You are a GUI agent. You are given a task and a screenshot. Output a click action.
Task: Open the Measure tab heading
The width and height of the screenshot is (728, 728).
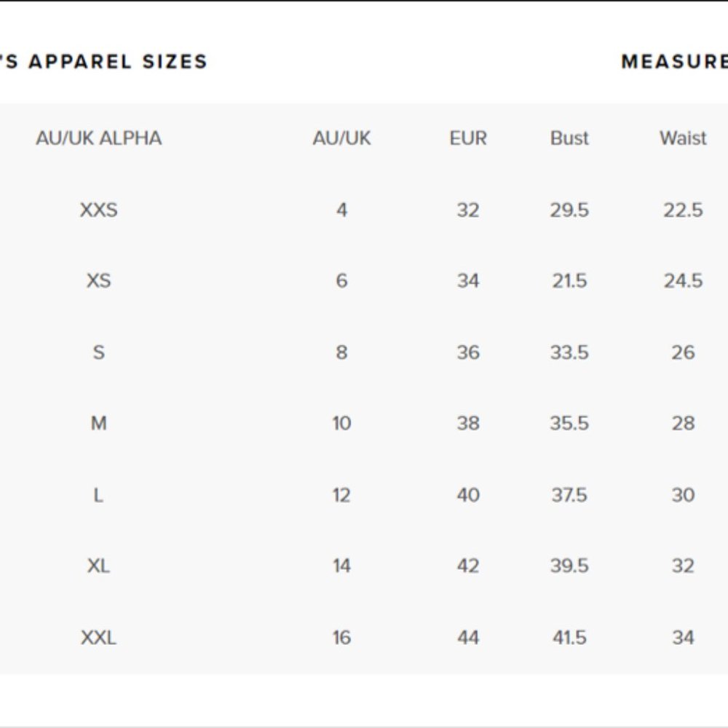pyautogui.click(x=674, y=61)
